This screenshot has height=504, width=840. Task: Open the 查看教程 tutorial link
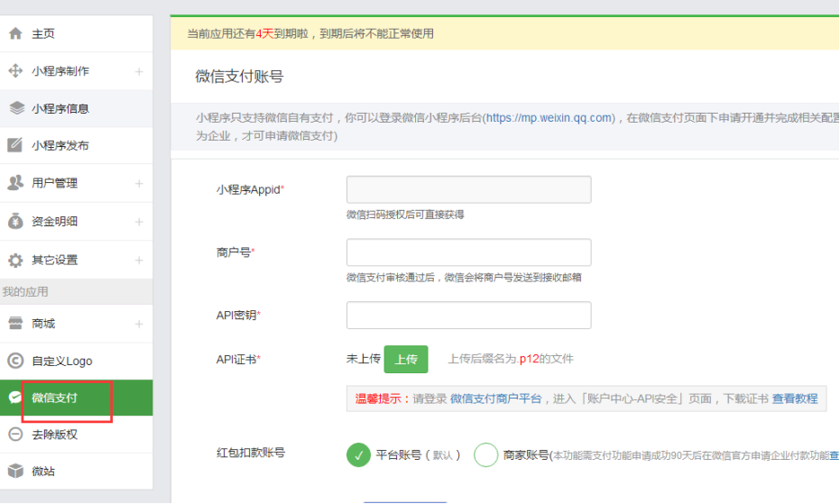coord(794,398)
